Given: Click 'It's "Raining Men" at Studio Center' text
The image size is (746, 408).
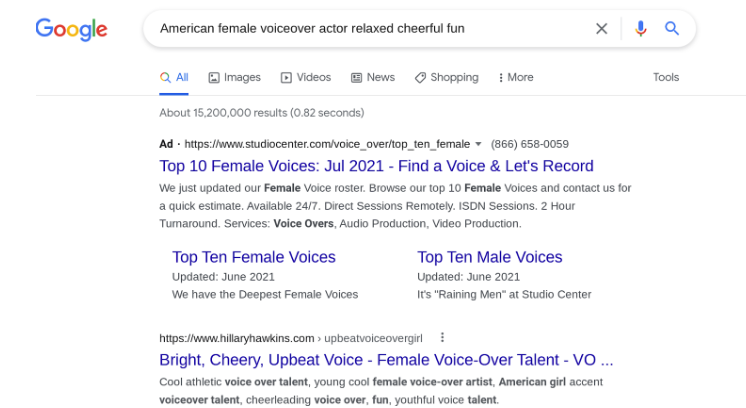Looking at the screenshot, I should tap(504, 294).
